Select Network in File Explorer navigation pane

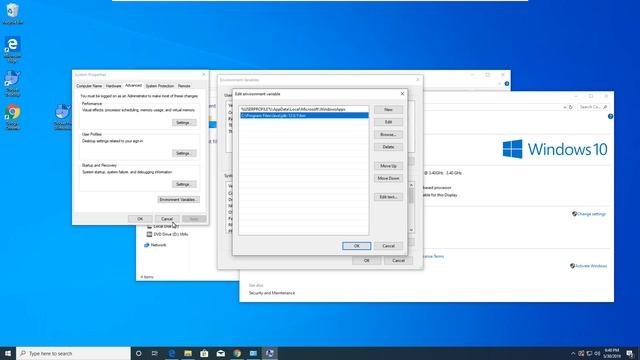pos(155,245)
